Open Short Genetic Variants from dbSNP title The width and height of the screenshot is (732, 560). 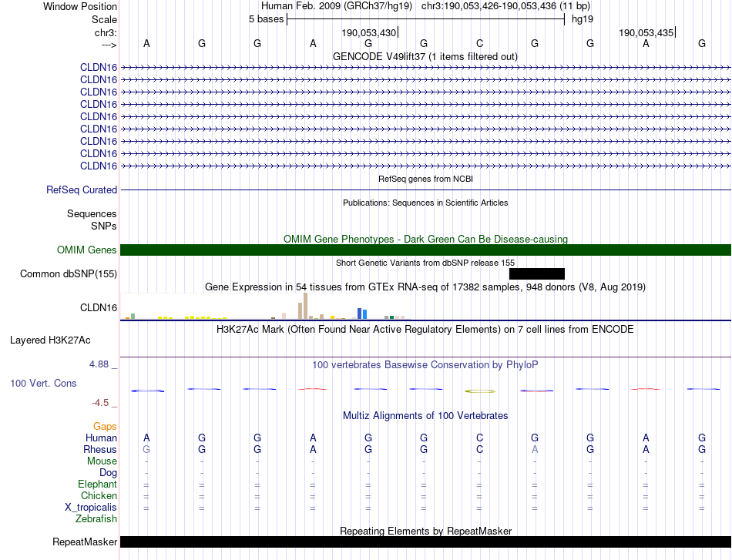[425, 263]
